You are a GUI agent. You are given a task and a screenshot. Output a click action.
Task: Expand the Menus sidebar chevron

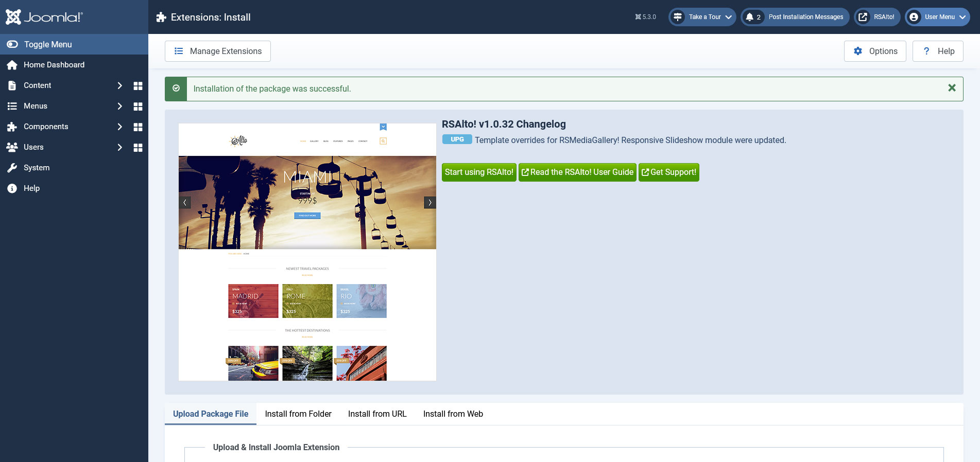(119, 106)
